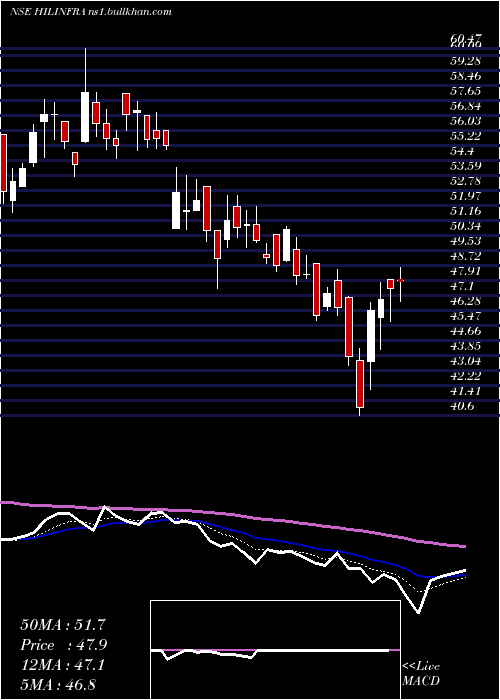Click the '12MA : 47.1' reading
The width and height of the screenshot is (500, 700).
point(62,665)
